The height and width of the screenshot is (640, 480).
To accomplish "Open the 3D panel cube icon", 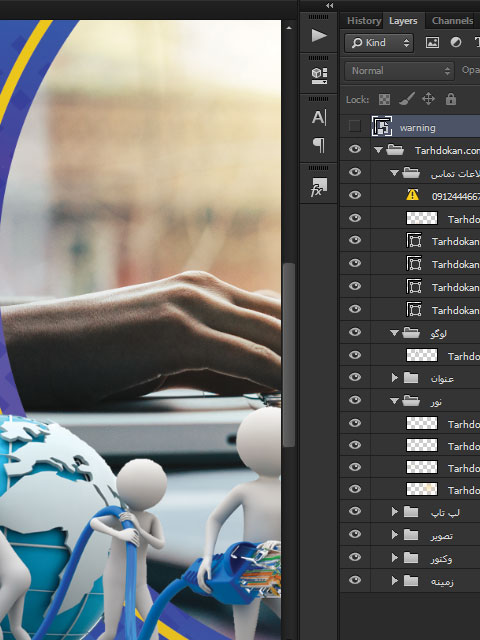I will pos(319,76).
